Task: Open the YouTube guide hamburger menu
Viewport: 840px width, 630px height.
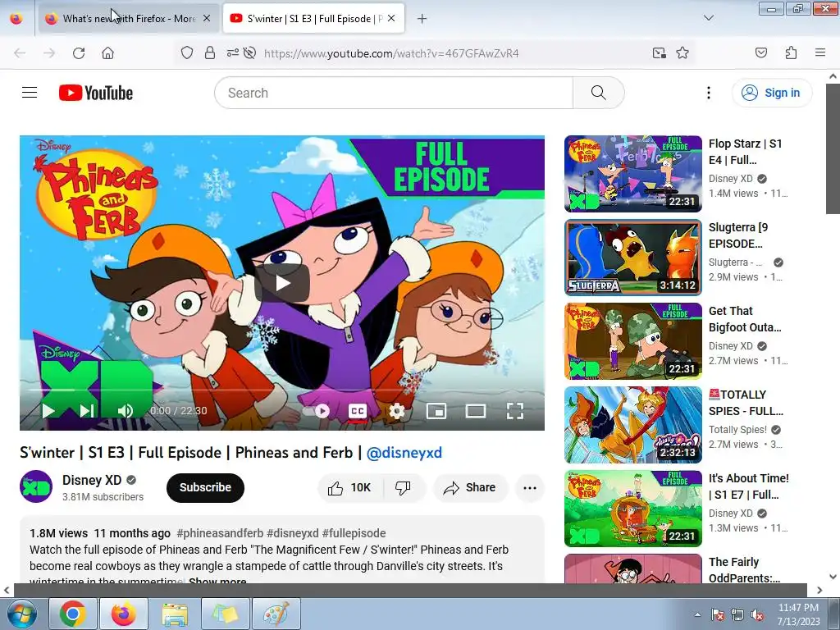Action: (30, 93)
